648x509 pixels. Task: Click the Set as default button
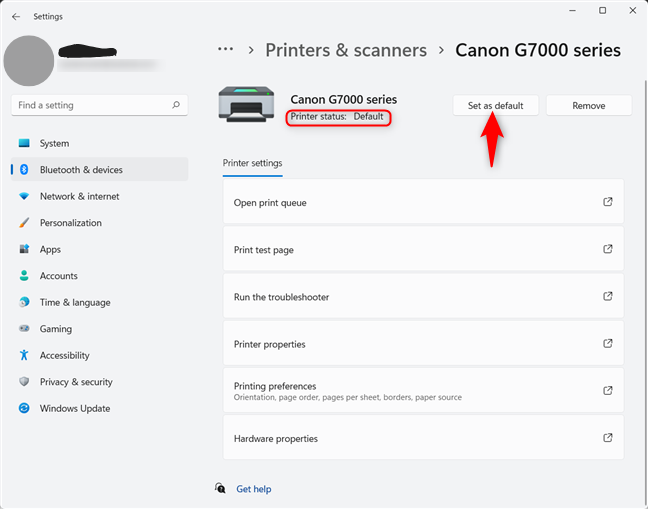(x=496, y=105)
